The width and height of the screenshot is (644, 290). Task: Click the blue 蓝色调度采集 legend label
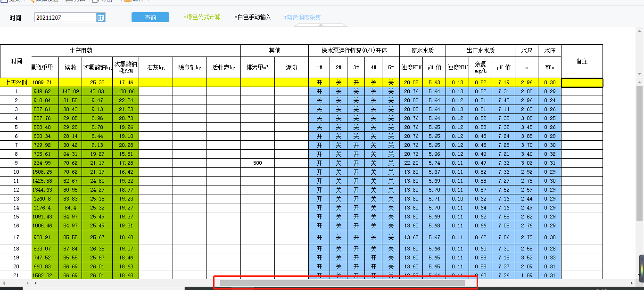click(302, 17)
